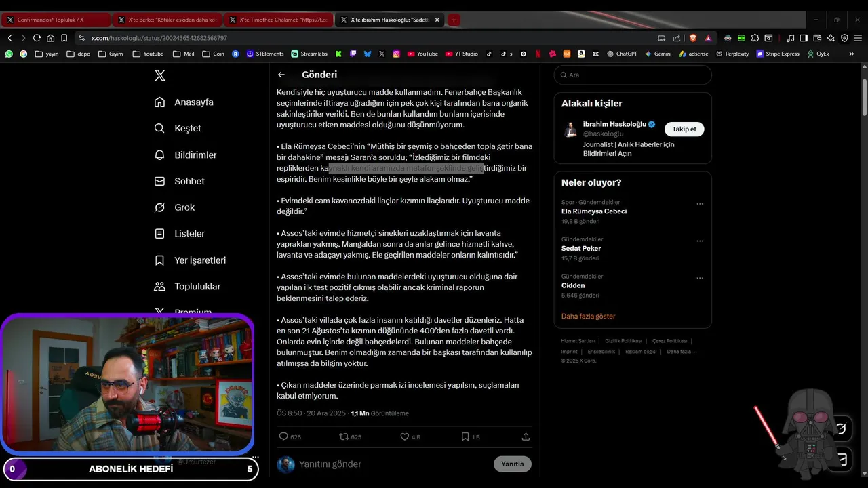Open the Keşfet explore page
The height and width of the screenshot is (488, 868).
pyautogui.click(x=178, y=128)
